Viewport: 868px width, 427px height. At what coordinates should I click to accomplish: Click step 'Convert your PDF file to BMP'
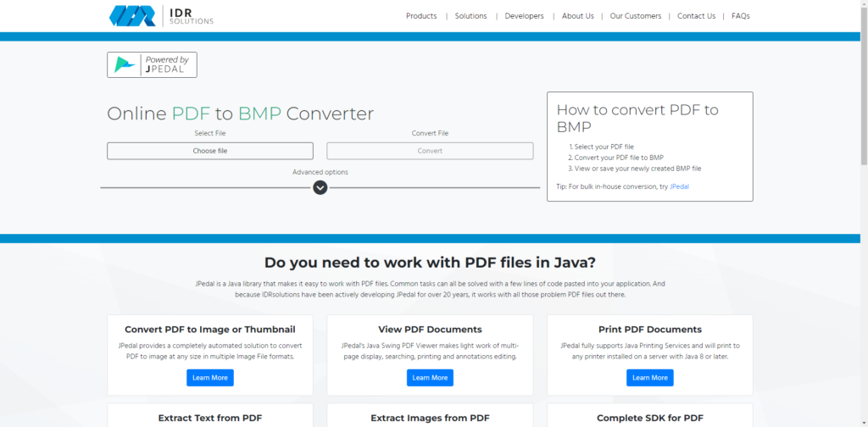(619, 158)
